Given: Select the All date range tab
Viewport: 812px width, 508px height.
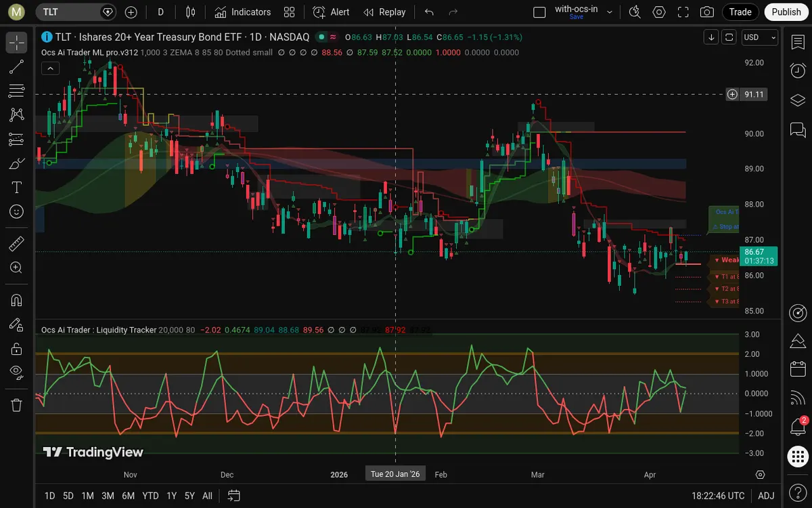Looking at the screenshot, I should pyautogui.click(x=208, y=495).
